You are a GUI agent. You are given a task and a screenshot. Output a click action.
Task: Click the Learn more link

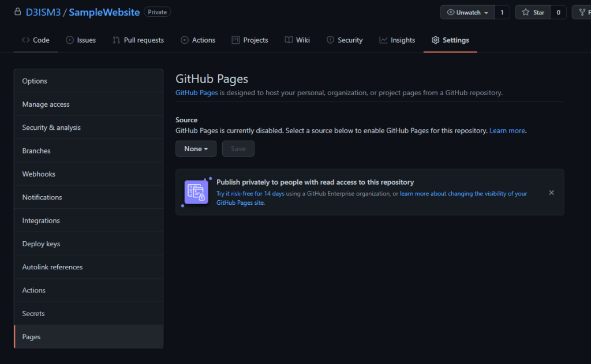pos(507,131)
